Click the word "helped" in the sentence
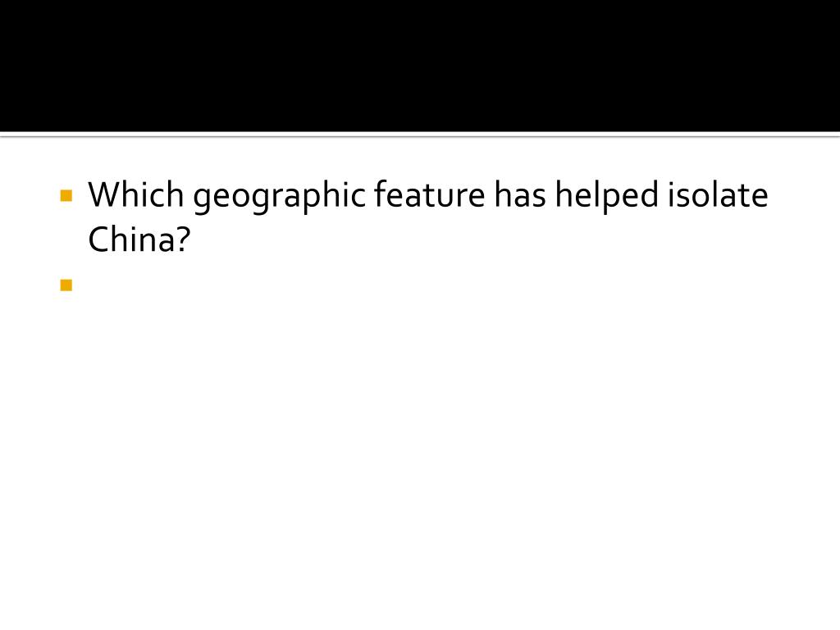Image resolution: width=840 pixels, height=630 pixels. click(x=606, y=197)
